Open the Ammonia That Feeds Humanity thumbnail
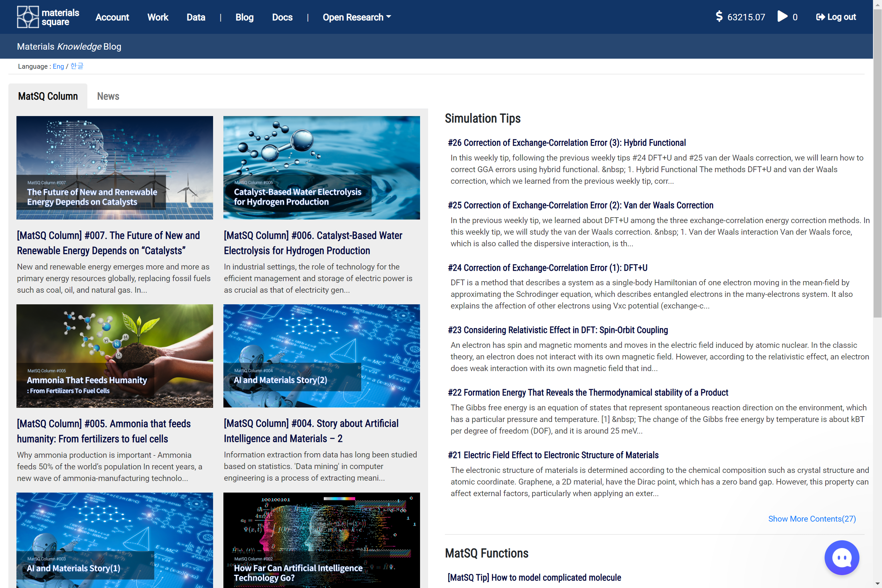 114,356
